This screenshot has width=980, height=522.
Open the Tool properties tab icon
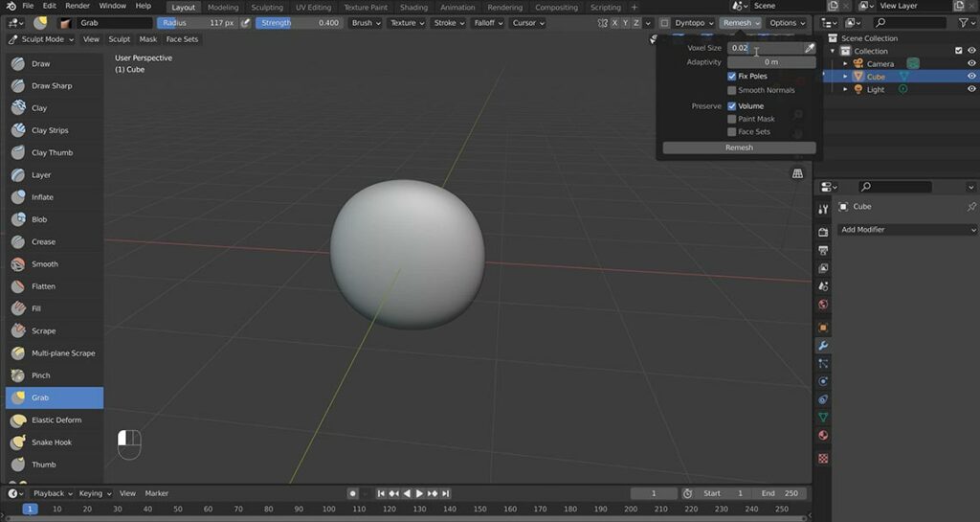(823, 210)
